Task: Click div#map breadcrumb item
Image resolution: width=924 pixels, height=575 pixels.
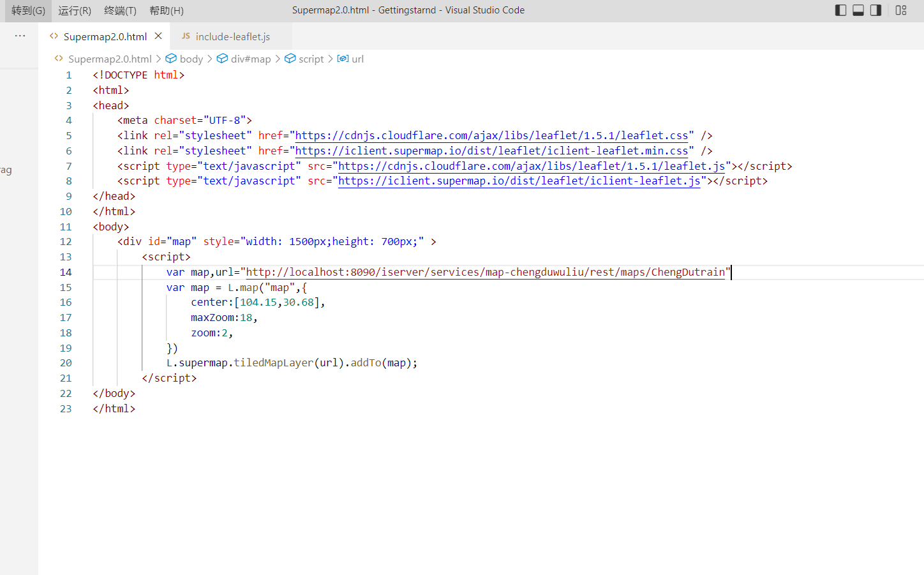Action: [251, 59]
